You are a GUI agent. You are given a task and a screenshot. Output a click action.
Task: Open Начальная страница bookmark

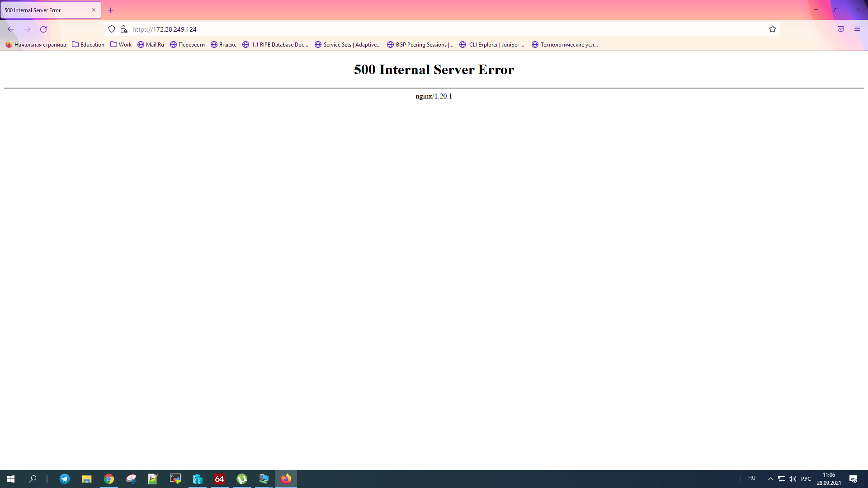36,45
